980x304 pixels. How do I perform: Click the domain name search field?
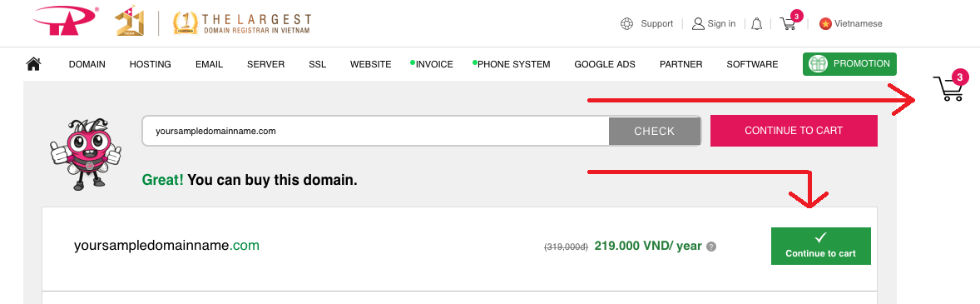pyautogui.click(x=376, y=132)
